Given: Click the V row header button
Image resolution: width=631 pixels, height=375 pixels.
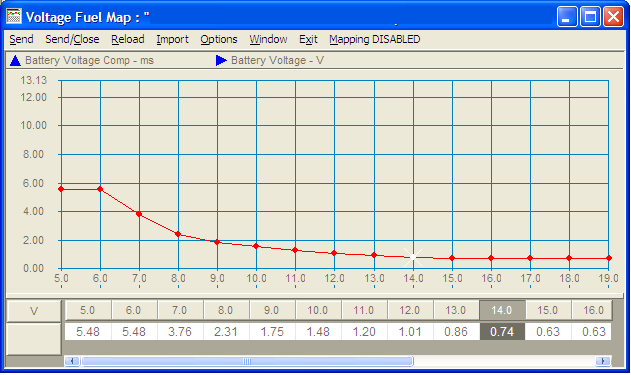Looking at the screenshot, I should tap(34, 311).
